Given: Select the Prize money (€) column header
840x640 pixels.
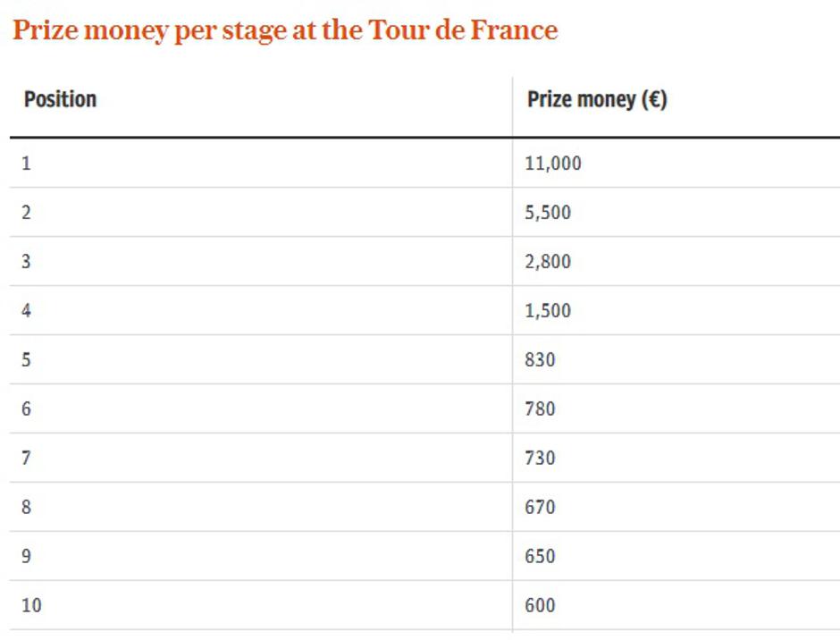Looking at the screenshot, I should 597,99.
